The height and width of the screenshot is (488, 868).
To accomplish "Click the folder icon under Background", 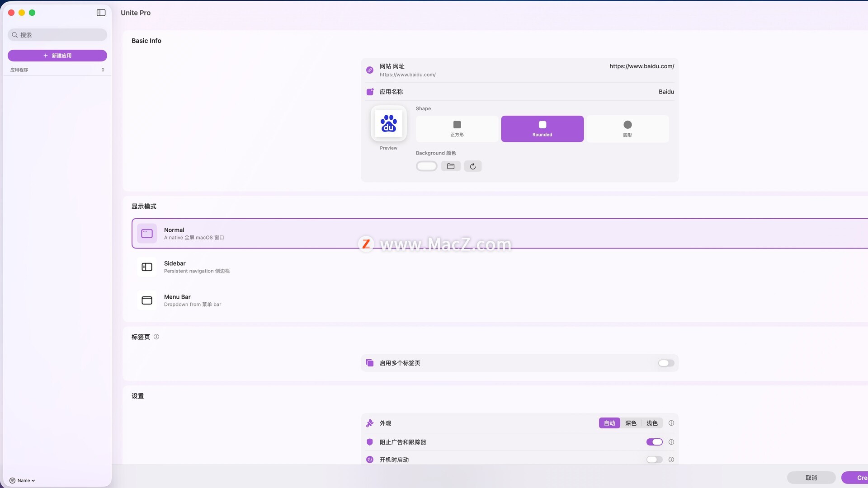I will pos(451,166).
